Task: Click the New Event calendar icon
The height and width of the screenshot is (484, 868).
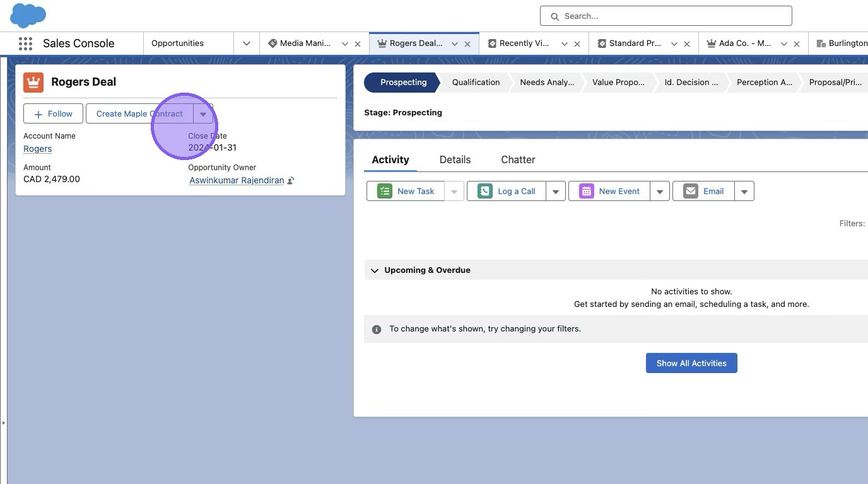Action: [x=587, y=191]
